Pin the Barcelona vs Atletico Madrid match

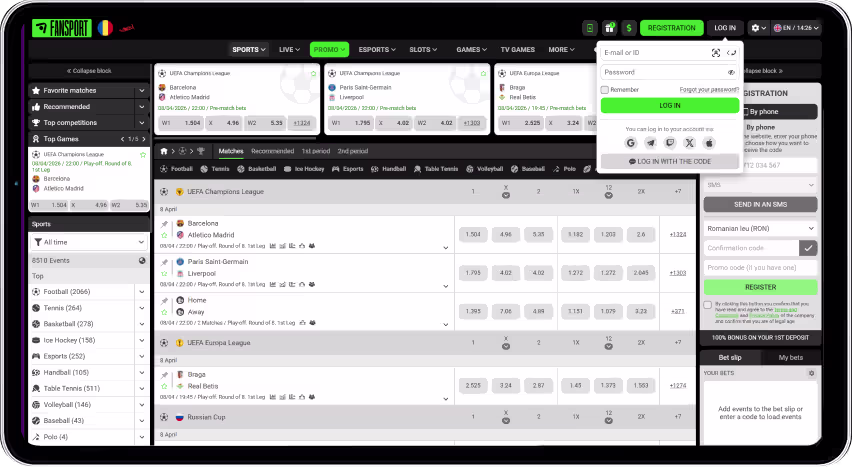pyautogui.click(x=164, y=224)
